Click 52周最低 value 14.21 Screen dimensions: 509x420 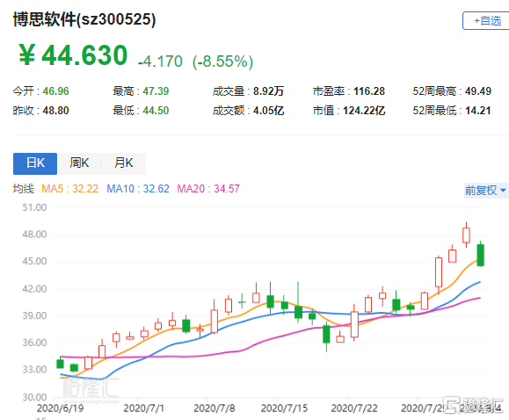coord(478,111)
